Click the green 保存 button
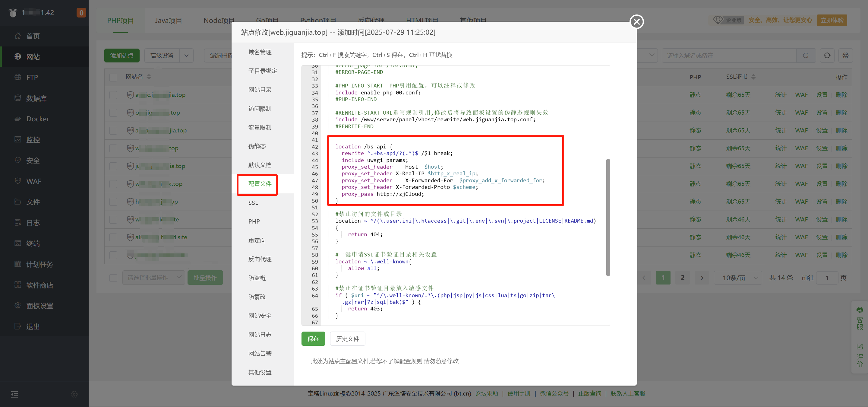 (313, 339)
